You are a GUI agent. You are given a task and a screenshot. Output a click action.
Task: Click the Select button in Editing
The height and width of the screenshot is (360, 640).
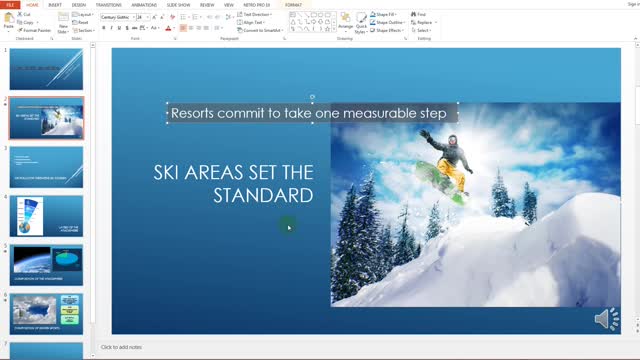pyautogui.click(x=421, y=31)
